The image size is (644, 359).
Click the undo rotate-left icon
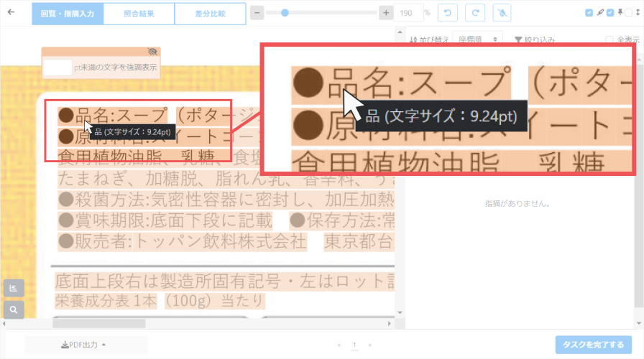tap(448, 13)
